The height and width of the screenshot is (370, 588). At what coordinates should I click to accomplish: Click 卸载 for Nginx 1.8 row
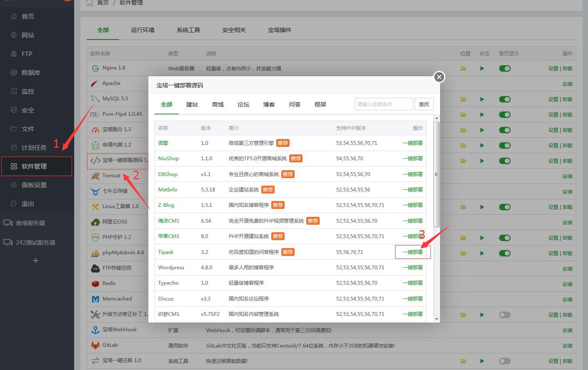[568, 69]
